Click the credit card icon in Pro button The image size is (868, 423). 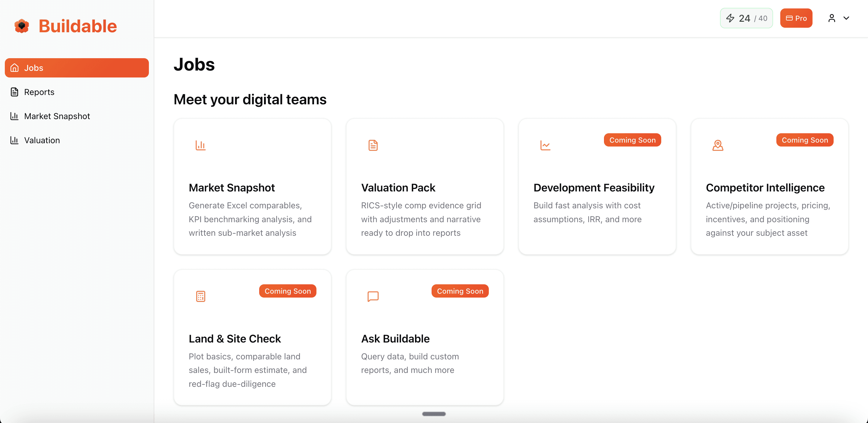click(789, 18)
